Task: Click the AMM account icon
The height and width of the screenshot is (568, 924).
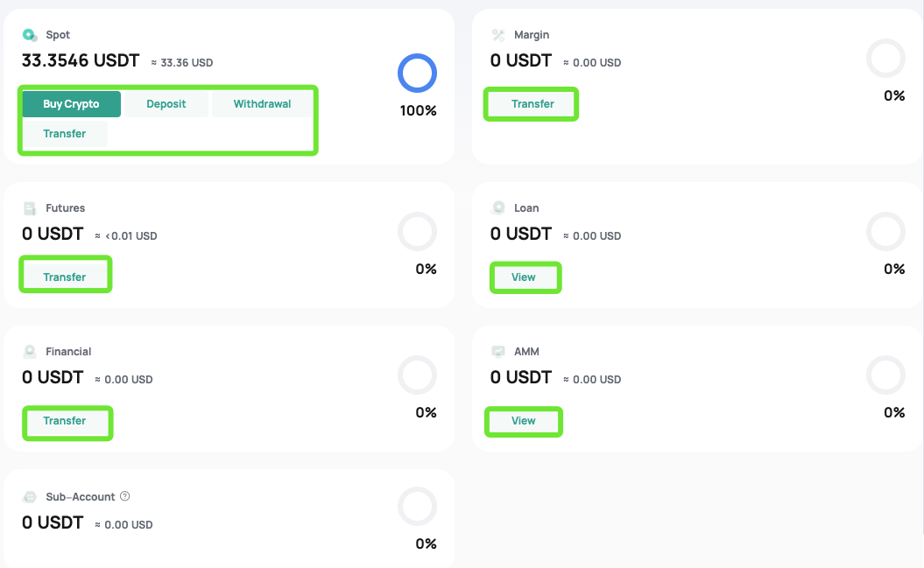Action: [x=498, y=352]
